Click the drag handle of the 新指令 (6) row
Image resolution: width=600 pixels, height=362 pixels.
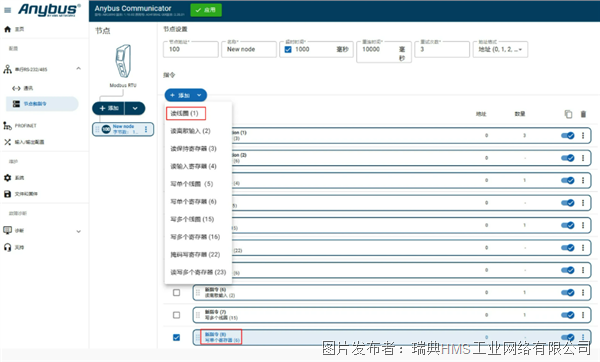click(198, 293)
